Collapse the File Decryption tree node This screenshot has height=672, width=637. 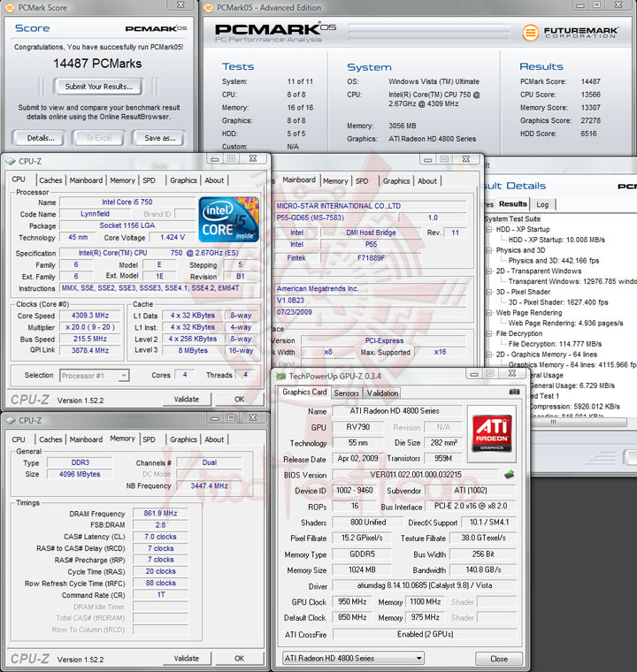click(488, 333)
